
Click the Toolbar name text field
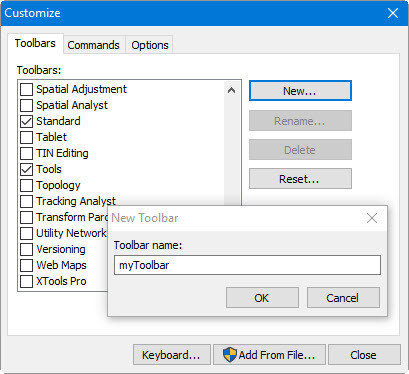(x=247, y=265)
